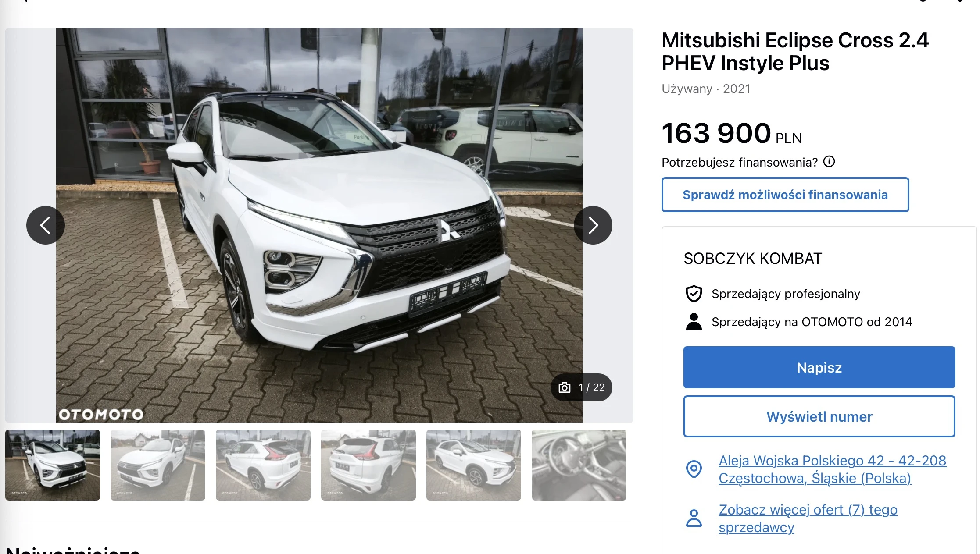
Task: Open Zobacz więcej ofert (7) link
Action: coord(808,518)
